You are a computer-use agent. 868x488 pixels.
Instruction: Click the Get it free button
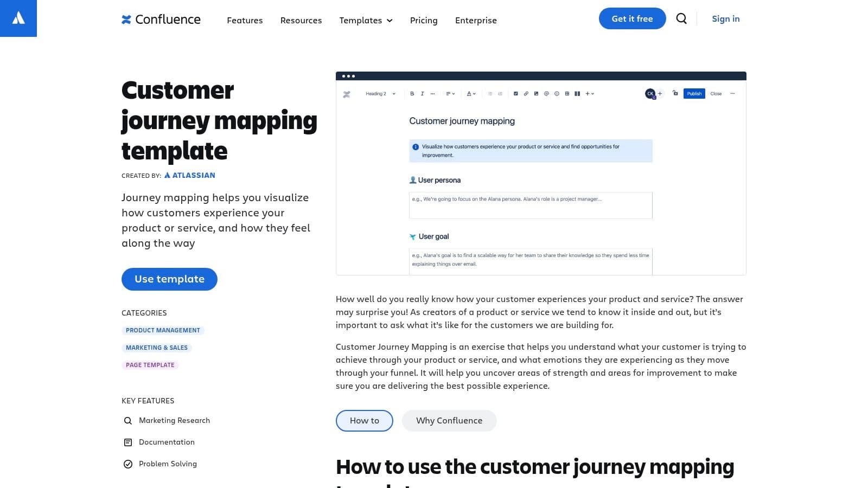click(632, 18)
